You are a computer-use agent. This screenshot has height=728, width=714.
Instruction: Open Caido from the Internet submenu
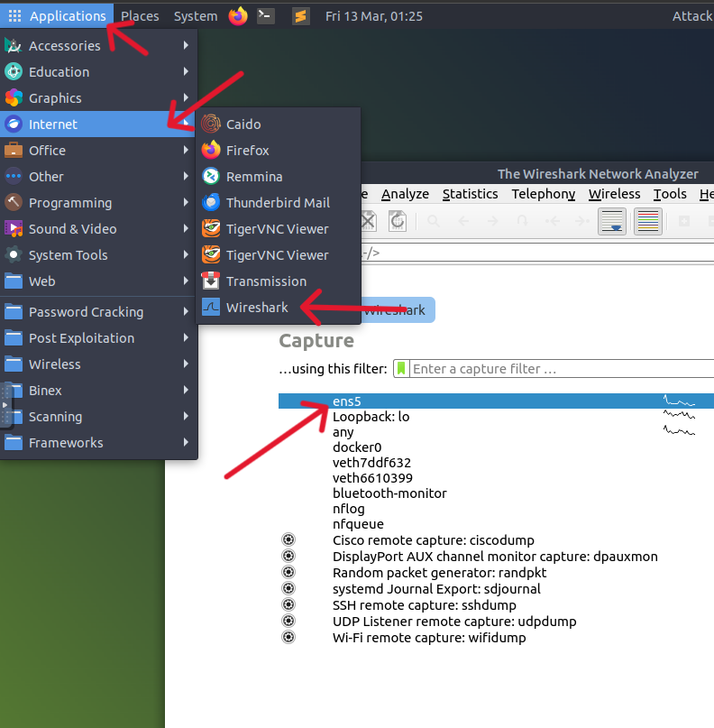(243, 124)
